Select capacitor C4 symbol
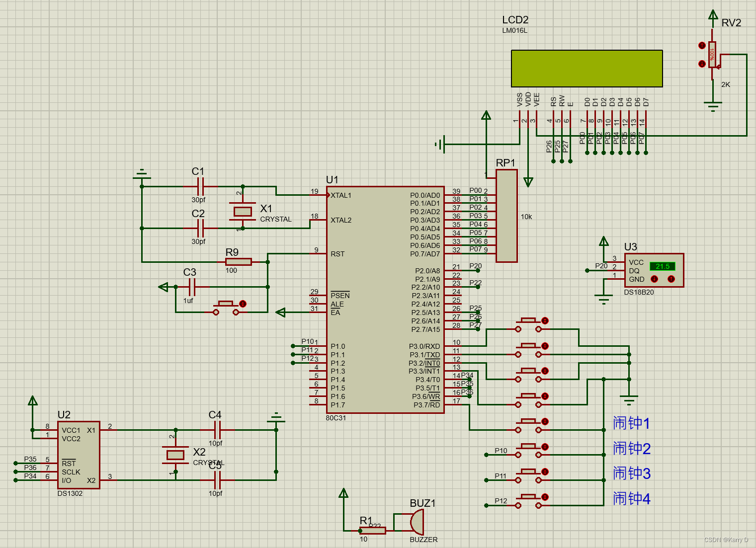 click(217, 430)
